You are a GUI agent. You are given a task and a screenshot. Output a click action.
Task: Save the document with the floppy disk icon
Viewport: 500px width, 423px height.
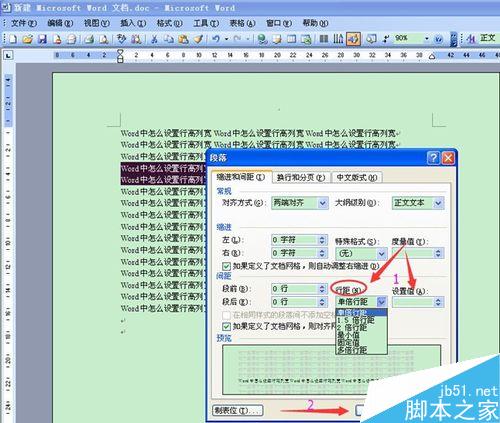(x=42, y=39)
